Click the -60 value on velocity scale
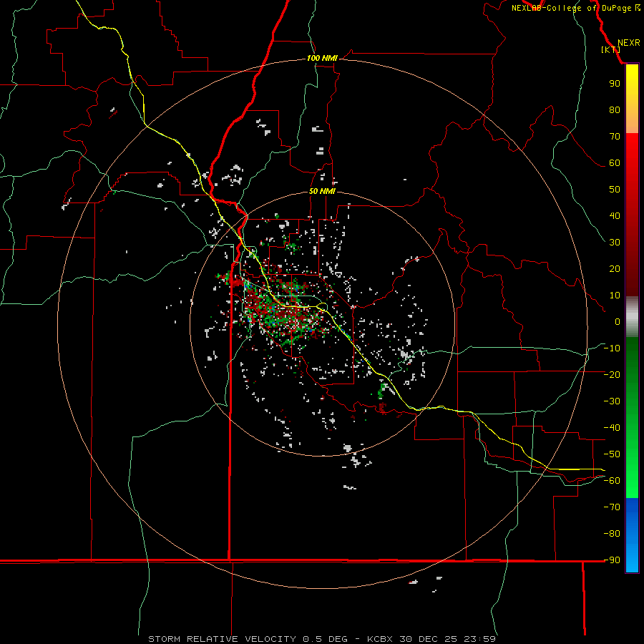This screenshot has height=644, width=644. pos(612,481)
